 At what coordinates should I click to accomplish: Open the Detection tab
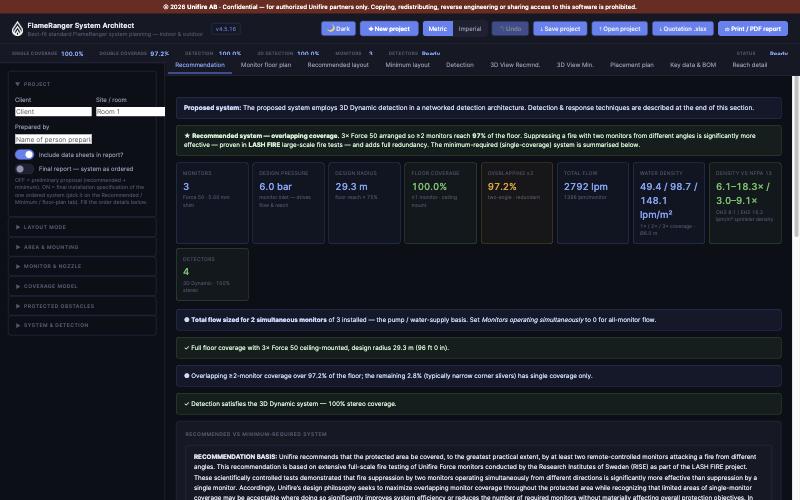(460, 65)
